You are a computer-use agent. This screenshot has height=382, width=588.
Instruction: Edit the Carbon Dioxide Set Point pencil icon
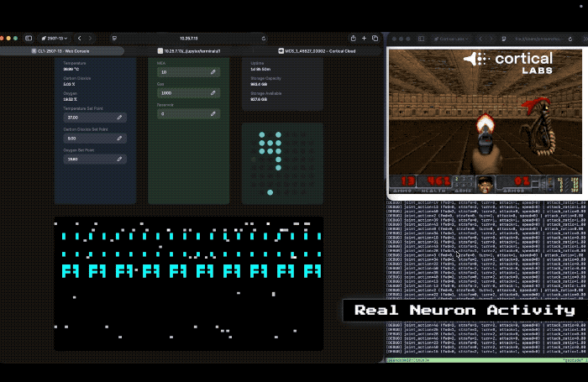(119, 139)
